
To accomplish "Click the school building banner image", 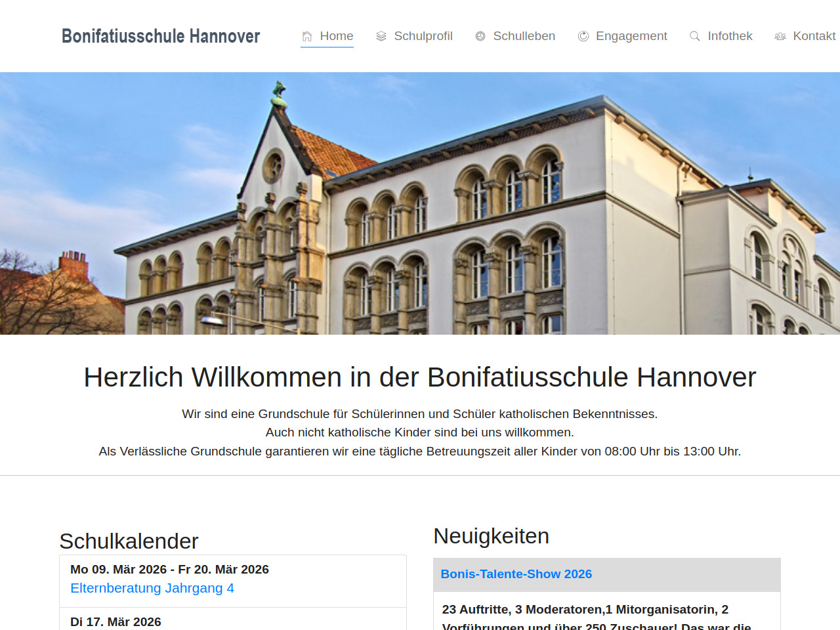I will (420, 203).
